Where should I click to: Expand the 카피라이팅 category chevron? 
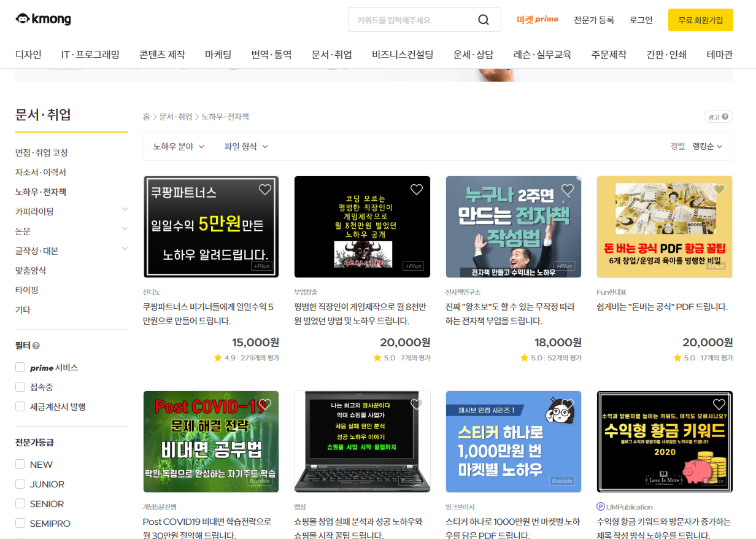pos(125,210)
